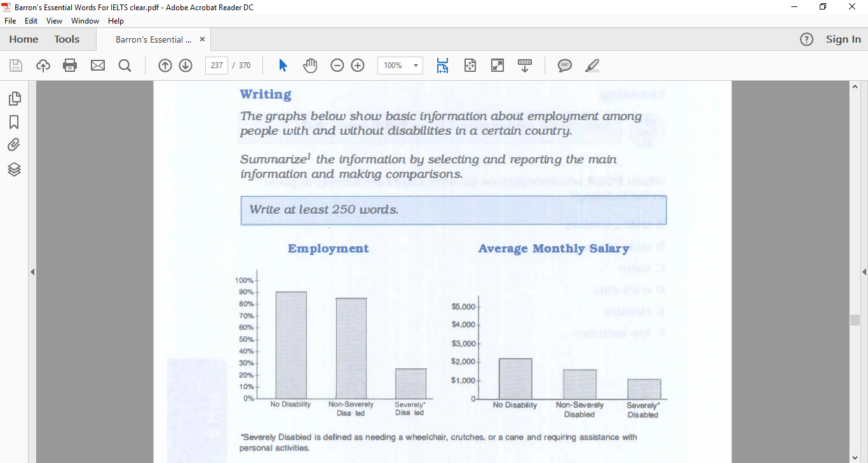Open the bookmarks panel
Screen dimensions: 868x463
(x=15, y=122)
